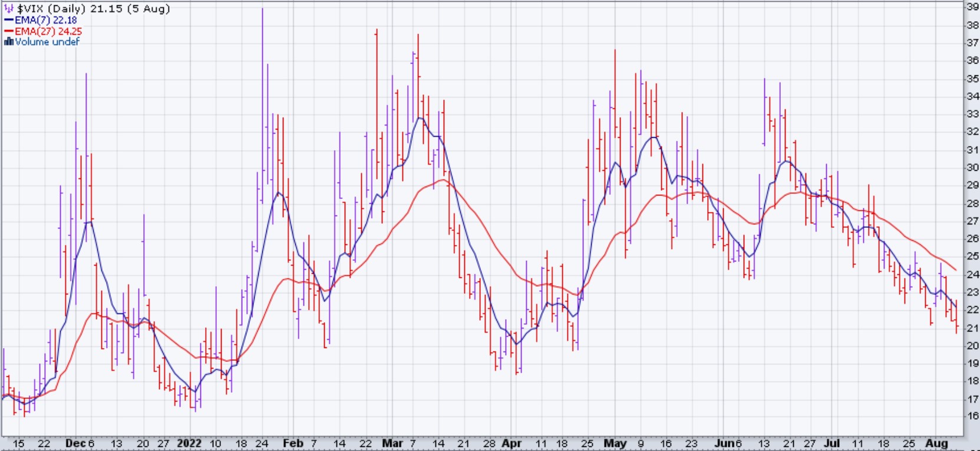Viewport: 980px width, 451px height.
Task: Click the Aug label on date axis
Action: 936,443
